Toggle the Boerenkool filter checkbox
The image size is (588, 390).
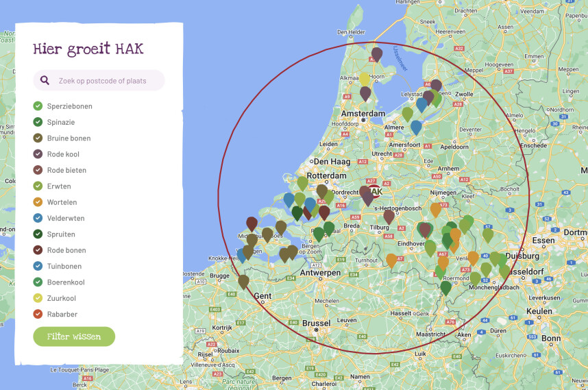tap(38, 282)
